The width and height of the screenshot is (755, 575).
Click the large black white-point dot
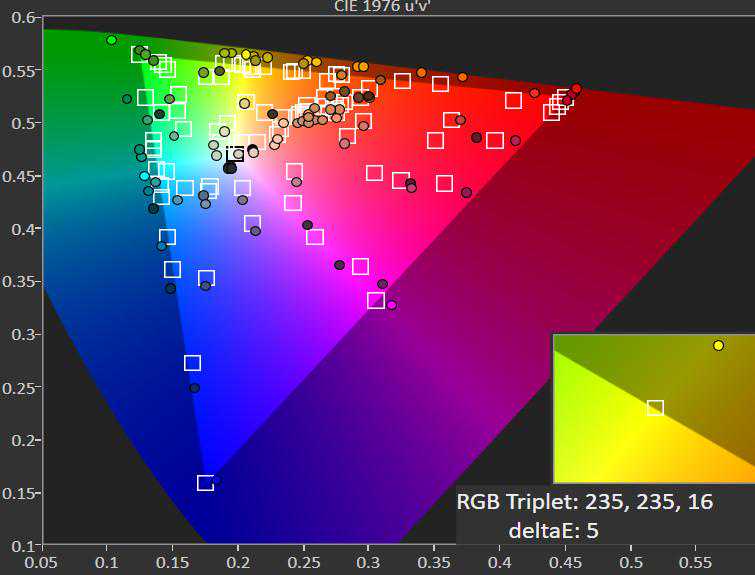point(230,168)
